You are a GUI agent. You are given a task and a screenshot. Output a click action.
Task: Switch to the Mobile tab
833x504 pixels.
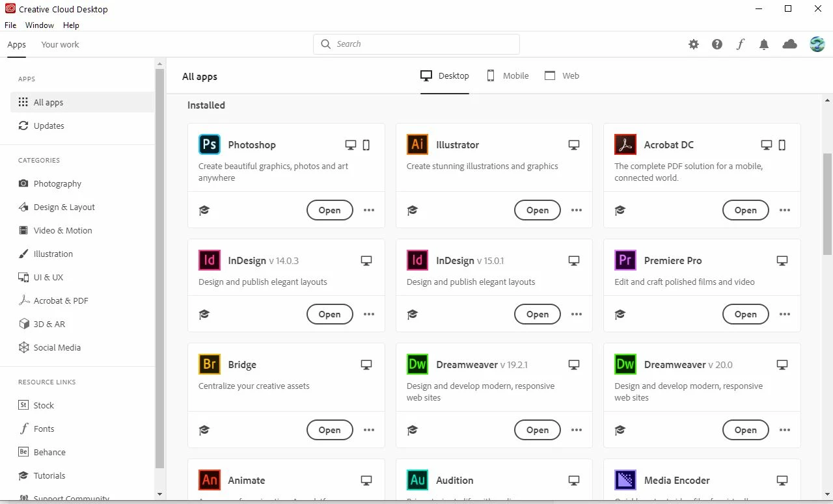[x=508, y=76]
